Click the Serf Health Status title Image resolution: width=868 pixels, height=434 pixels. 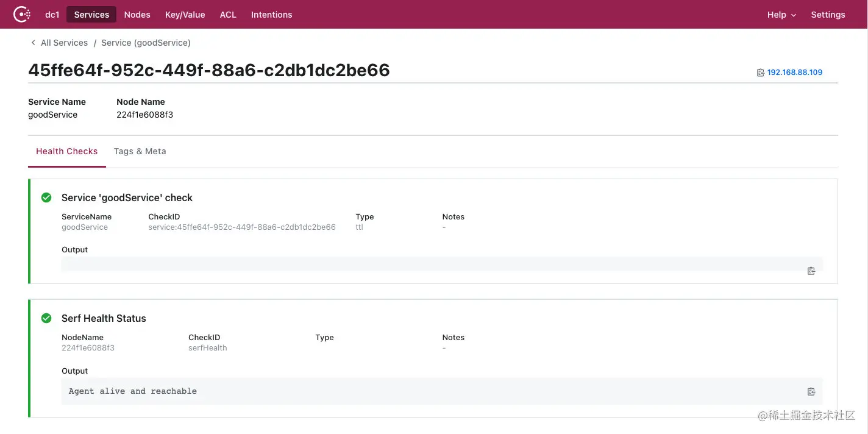[104, 318]
